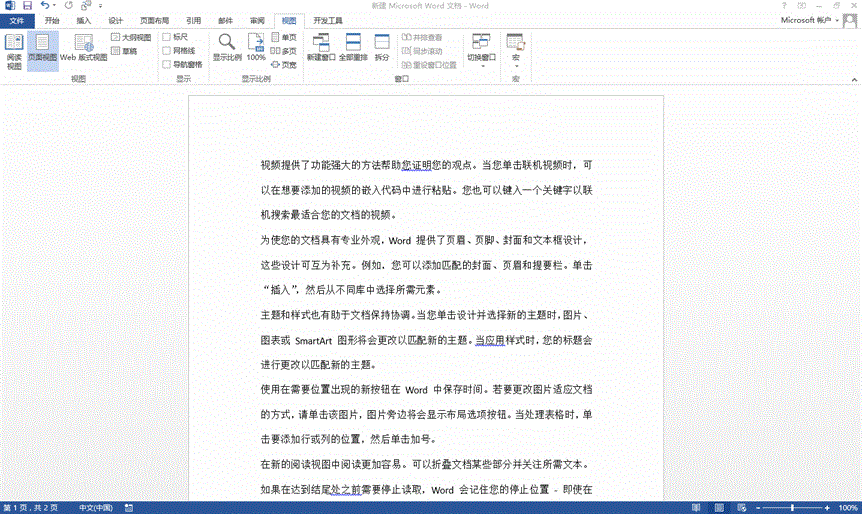Set zoom to 100% in ribbon
Image resolution: width=862 pixels, height=514 pixels.
point(256,47)
